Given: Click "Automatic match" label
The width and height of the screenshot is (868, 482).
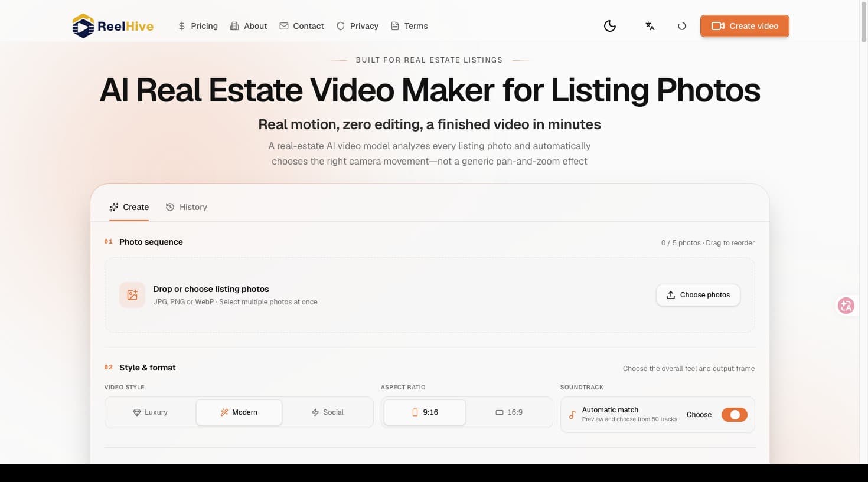Looking at the screenshot, I should pos(610,409).
